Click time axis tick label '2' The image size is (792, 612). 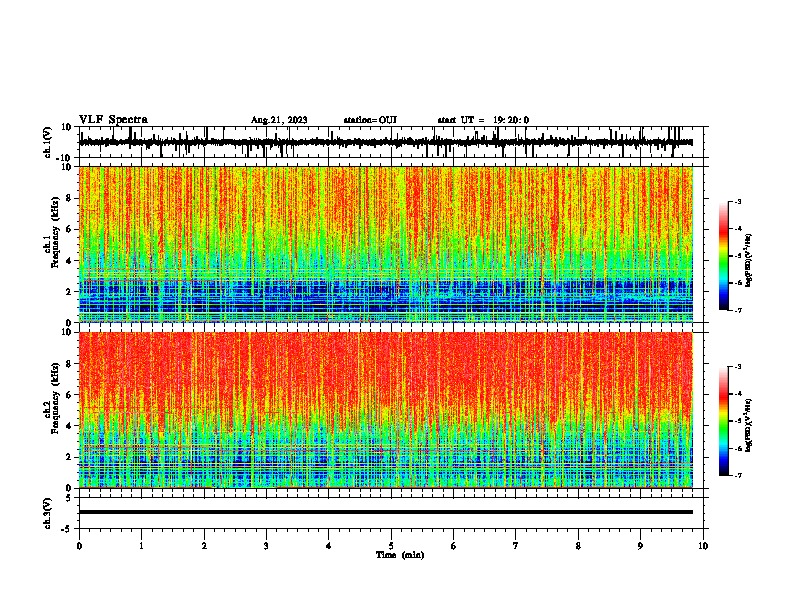204,546
